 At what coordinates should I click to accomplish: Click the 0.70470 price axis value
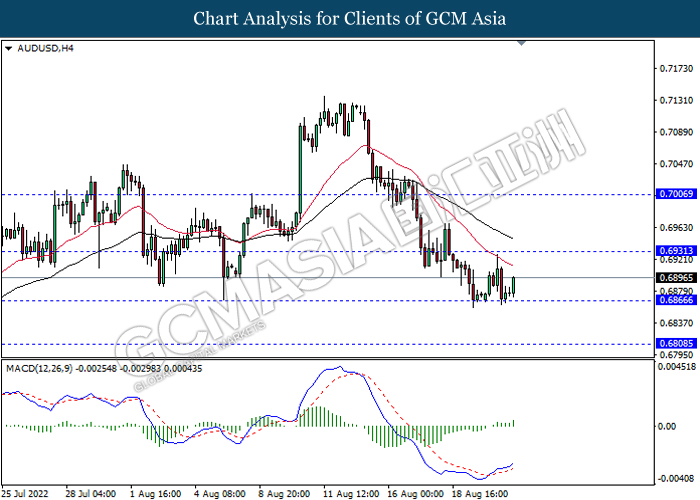pos(676,164)
